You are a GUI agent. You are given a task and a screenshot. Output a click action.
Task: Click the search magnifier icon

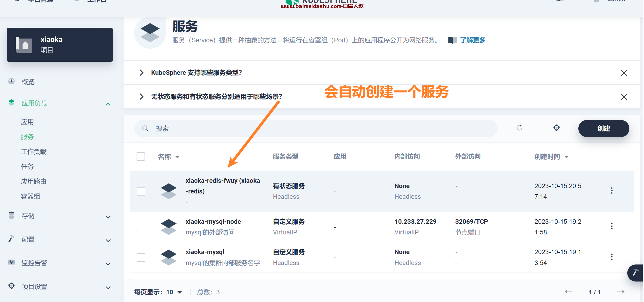(145, 129)
